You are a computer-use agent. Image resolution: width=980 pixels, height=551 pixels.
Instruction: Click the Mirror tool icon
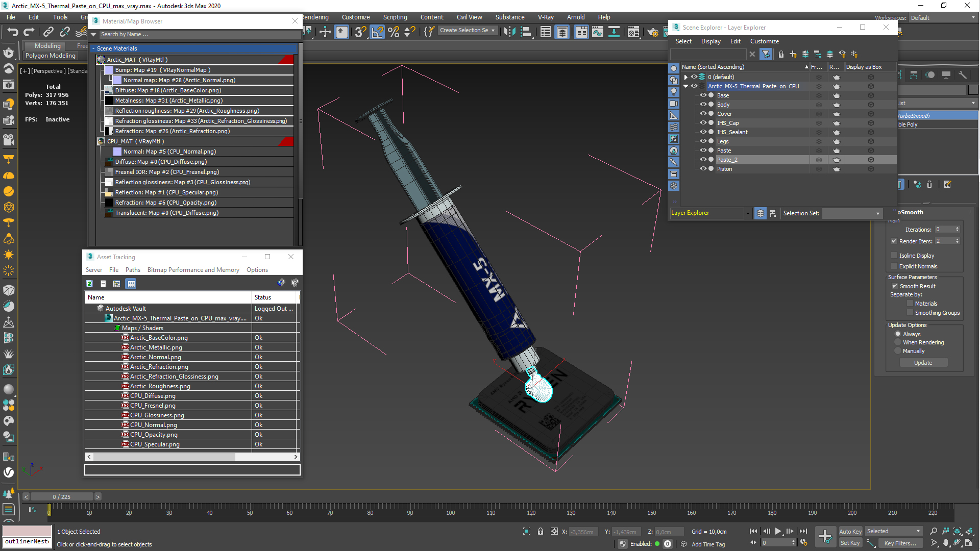click(509, 32)
